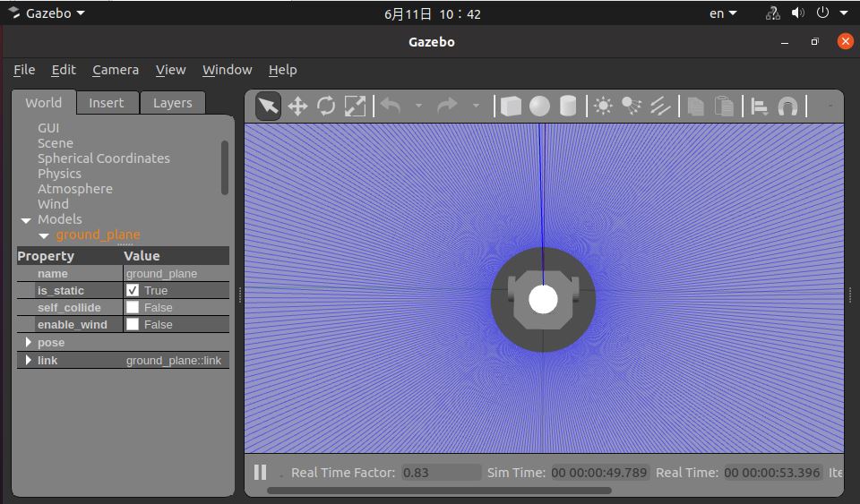This screenshot has width=860, height=504.
Task: Enable the self_collide checkbox
Action: (133, 307)
